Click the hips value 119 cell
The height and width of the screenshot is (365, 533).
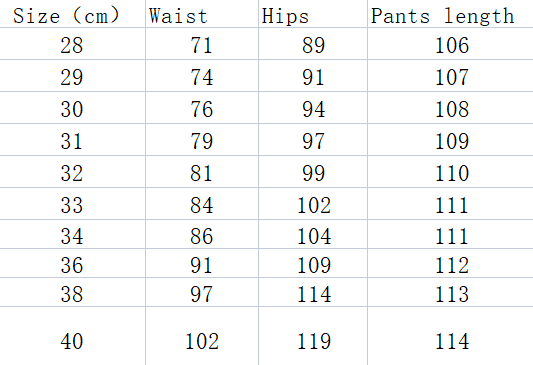[x=313, y=336]
